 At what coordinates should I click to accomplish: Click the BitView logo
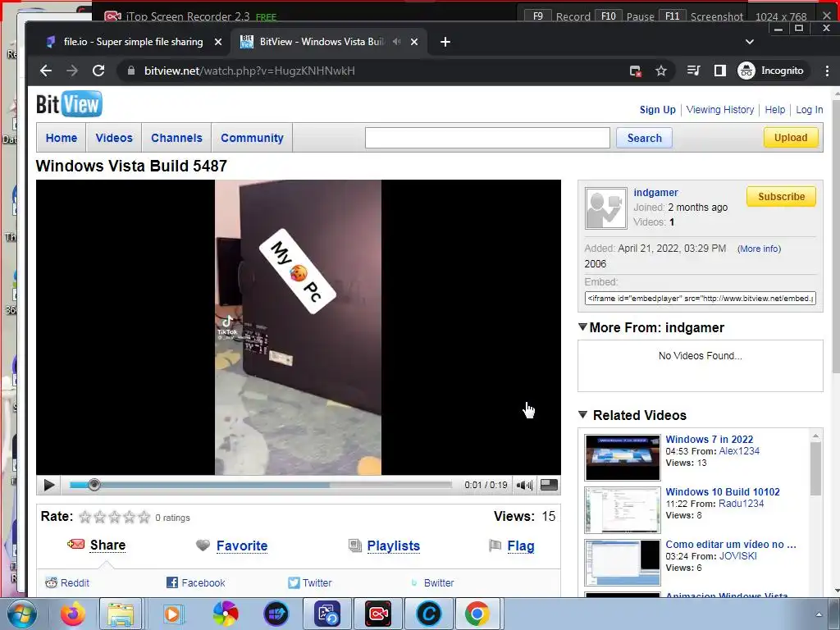click(x=69, y=104)
